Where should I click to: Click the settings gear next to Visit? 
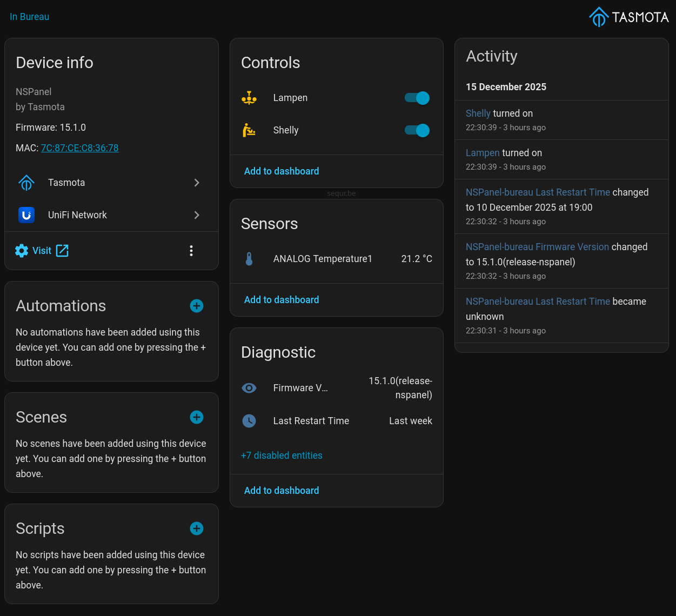pyautogui.click(x=22, y=250)
